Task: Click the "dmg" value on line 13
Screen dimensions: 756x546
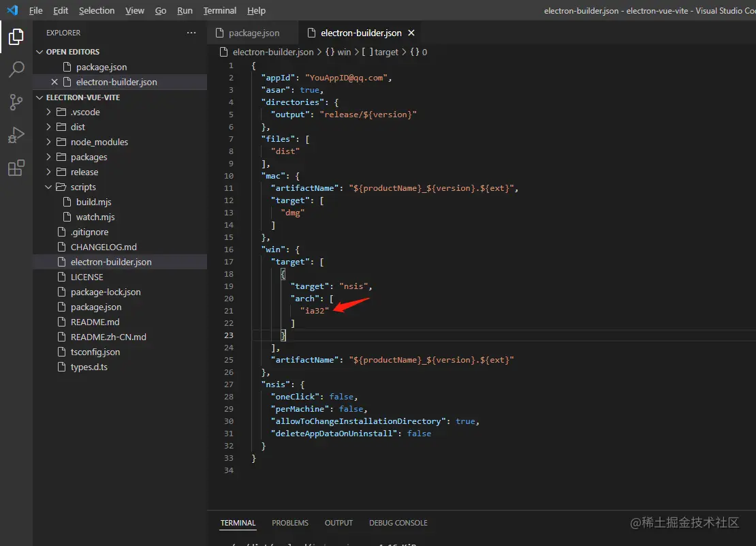Action: [293, 213]
